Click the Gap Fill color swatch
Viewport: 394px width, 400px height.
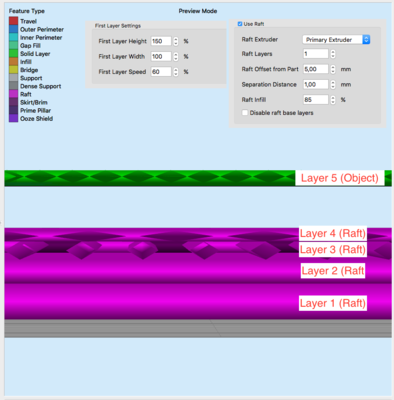coord(13,45)
